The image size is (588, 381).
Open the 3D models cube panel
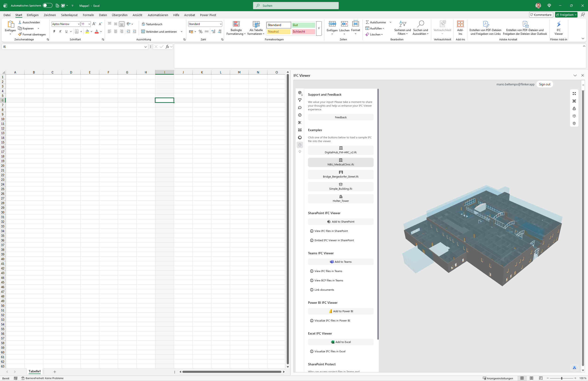point(300,93)
